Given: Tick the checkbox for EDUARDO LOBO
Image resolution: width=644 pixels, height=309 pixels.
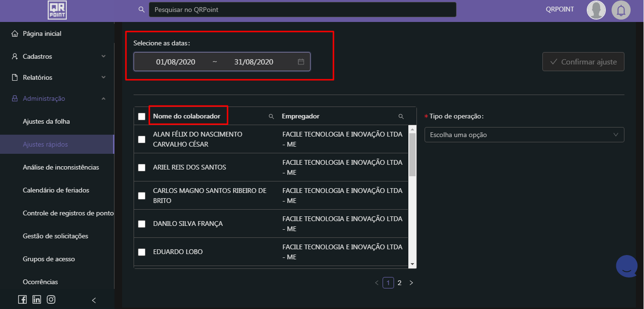Looking at the screenshot, I should coord(142,252).
